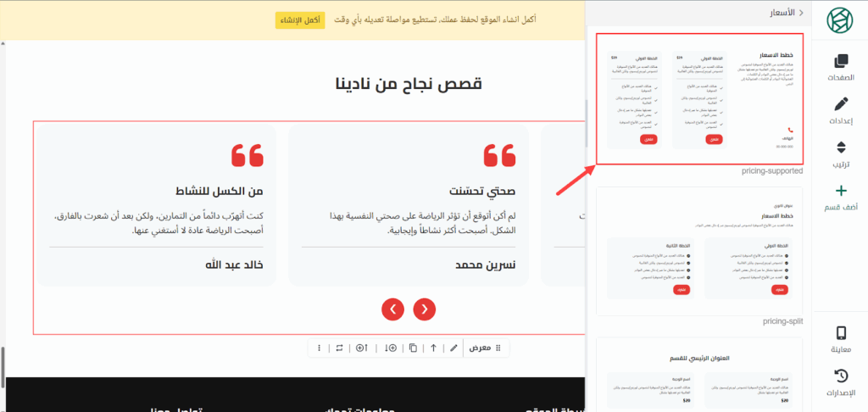The height and width of the screenshot is (412, 868).
Task: Click the pricing-supported label text
Action: pos(771,171)
